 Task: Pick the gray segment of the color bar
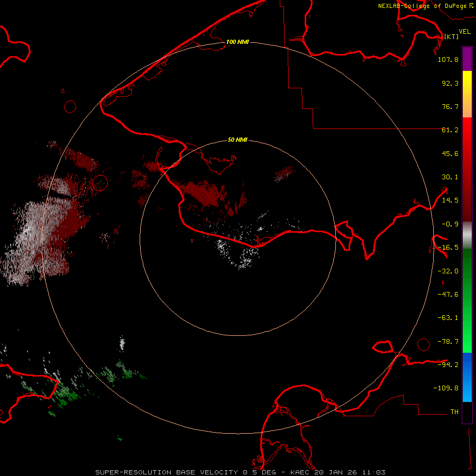pyautogui.click(x=467, y=235)
